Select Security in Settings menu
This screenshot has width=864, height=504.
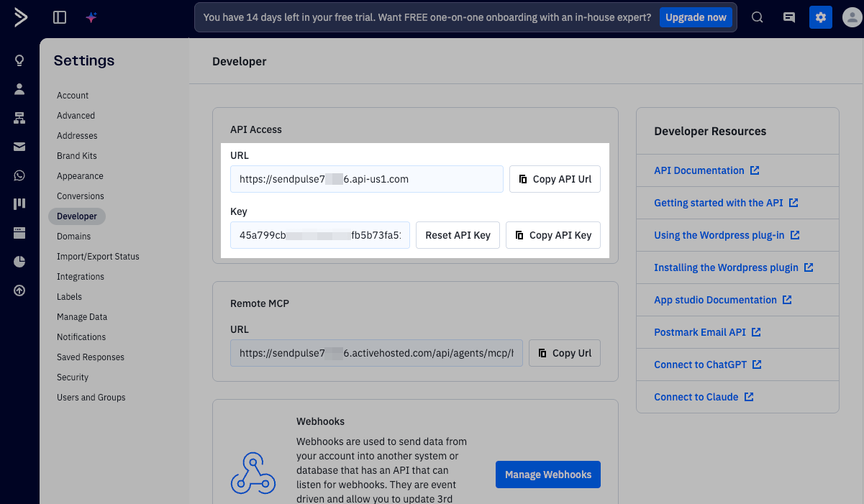[x=73, y=377]
